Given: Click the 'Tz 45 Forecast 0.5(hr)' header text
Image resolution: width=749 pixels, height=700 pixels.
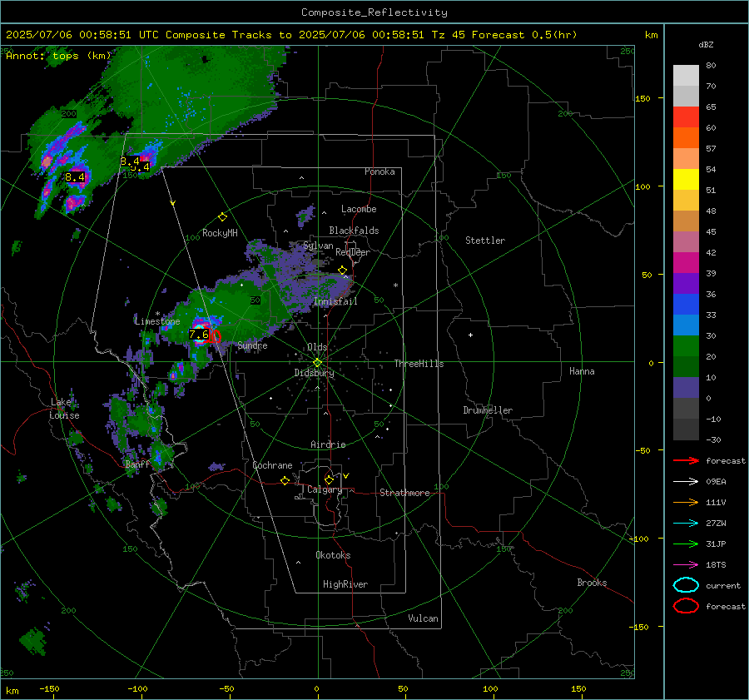Looking at the screenshot, I should coord(504,35).
